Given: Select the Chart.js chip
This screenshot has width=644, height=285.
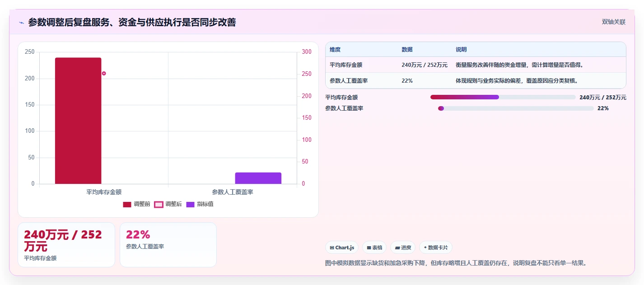Looking at the screenshot, I should tap(342, 248).
